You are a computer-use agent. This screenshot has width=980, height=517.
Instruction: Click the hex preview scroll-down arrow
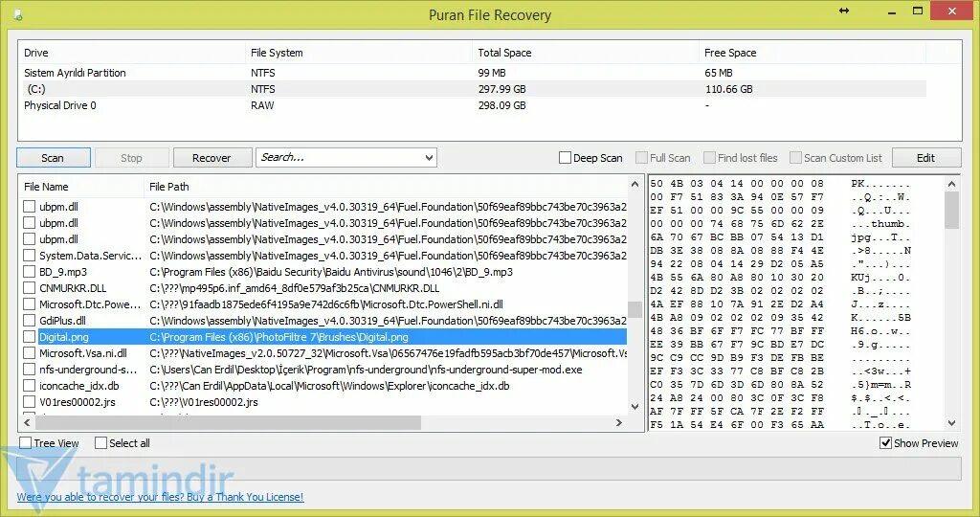pyautogui.click(x=952, y=422)
